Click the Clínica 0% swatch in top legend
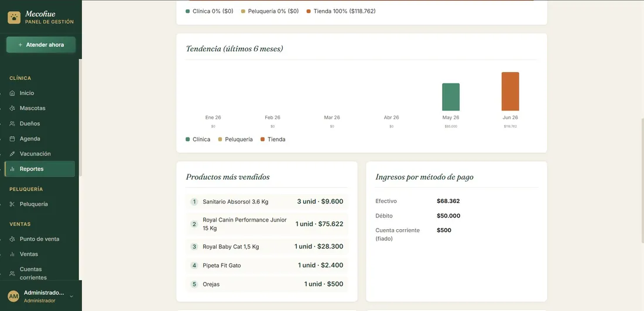 188,12
